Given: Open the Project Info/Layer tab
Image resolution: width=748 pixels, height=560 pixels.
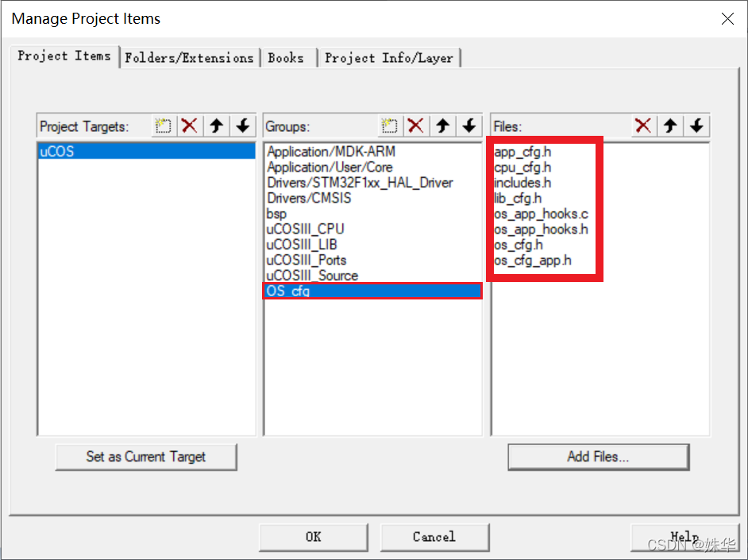Looking at the screenshot, I should tap(389, 58).
